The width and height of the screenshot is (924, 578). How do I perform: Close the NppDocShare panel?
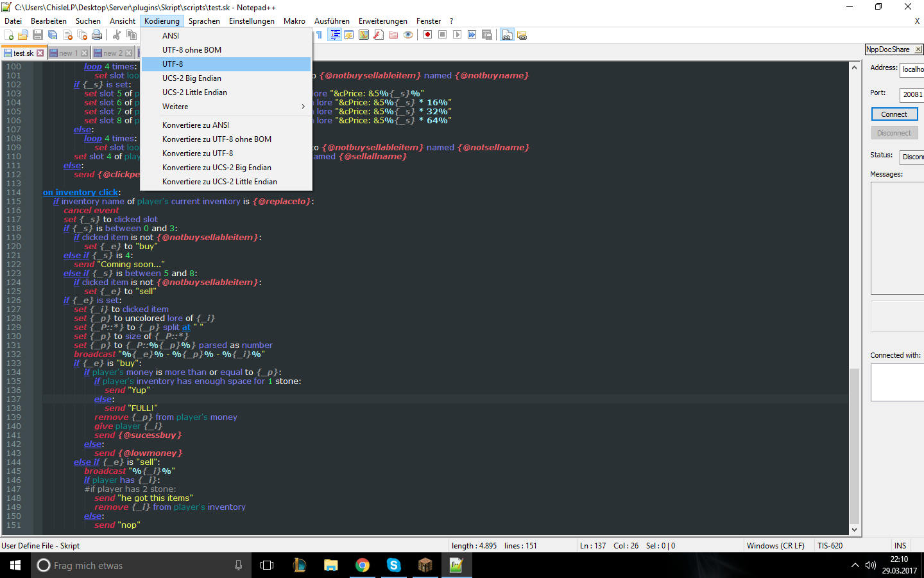918,49
